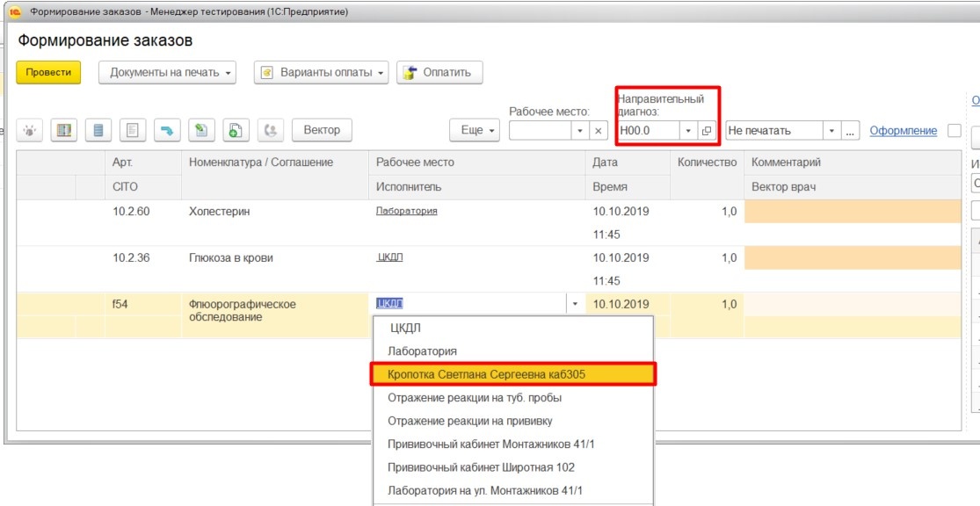Image resolution: width=980 pixels, height=506 pixels.
Task: Expand the Не печатать combo box arrow
Action: pyautogui.click(x=831, y=131)
